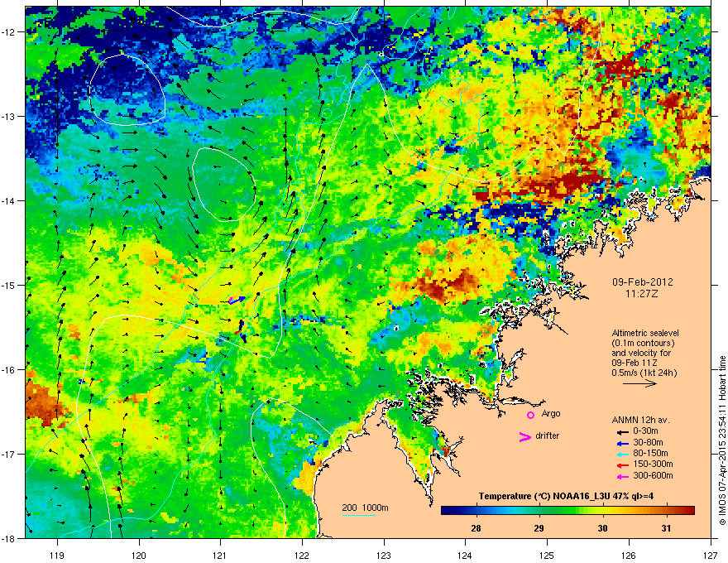Click the time label 11:27Z
Viewport: 728px width, 563px height.
click(x=642, y=294)
